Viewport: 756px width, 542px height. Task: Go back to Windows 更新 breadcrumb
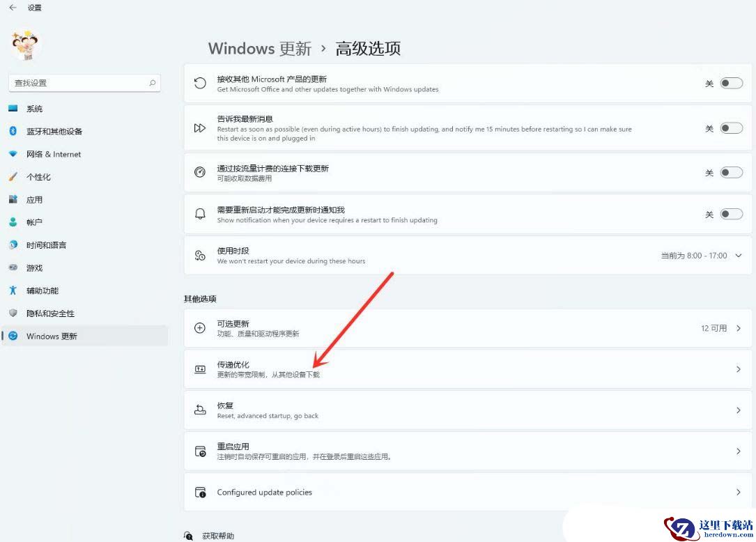point(260,48)
